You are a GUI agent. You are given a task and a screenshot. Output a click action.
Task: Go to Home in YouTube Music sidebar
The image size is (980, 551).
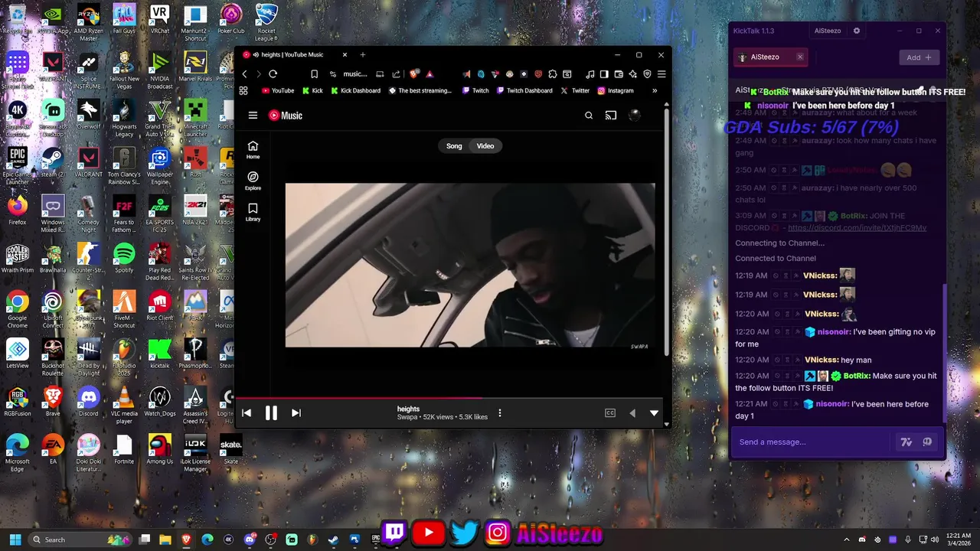pyautogui.click(x=253, y=150)
